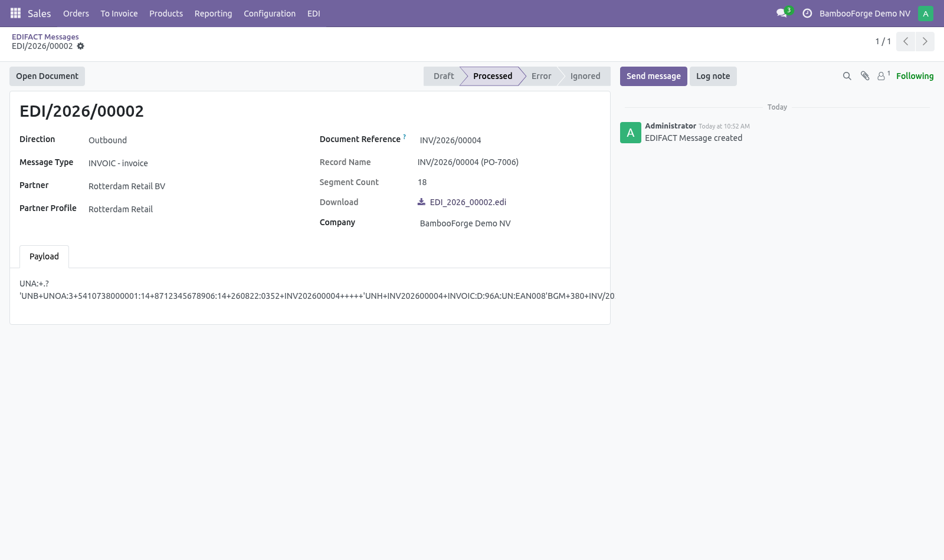Screen dimensions: 944x560
Task: Open the EDI menu
Action: tap(314, 13)
